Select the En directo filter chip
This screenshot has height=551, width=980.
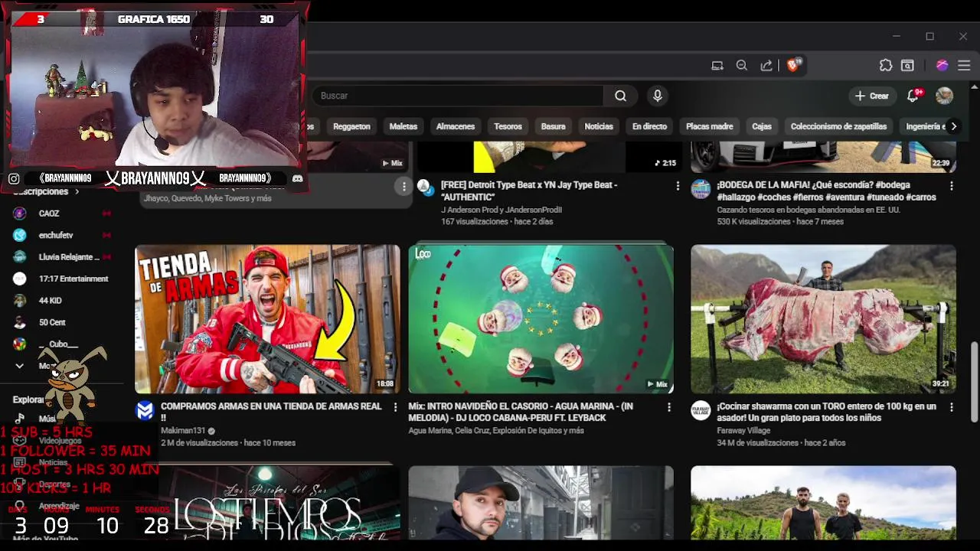[649, 126]
